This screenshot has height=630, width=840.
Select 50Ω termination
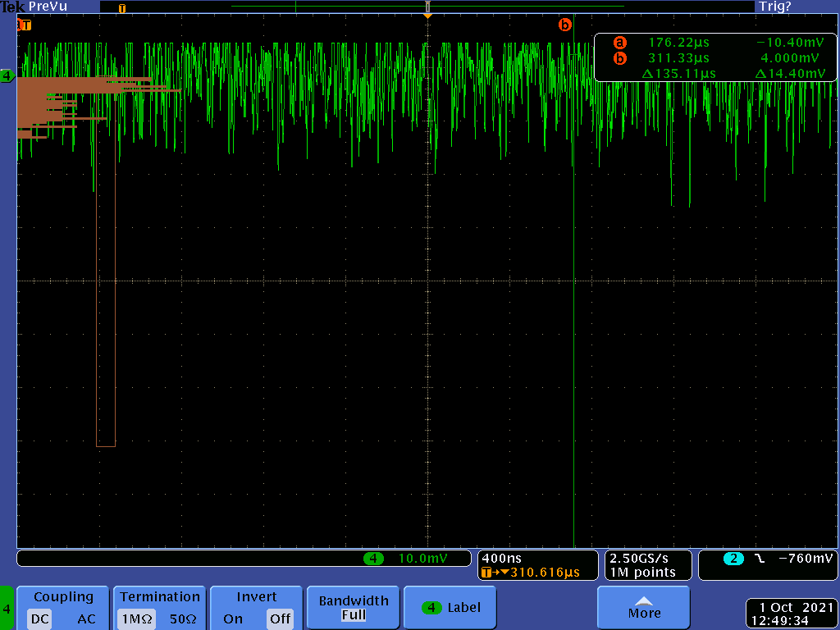tap(182, 619)
